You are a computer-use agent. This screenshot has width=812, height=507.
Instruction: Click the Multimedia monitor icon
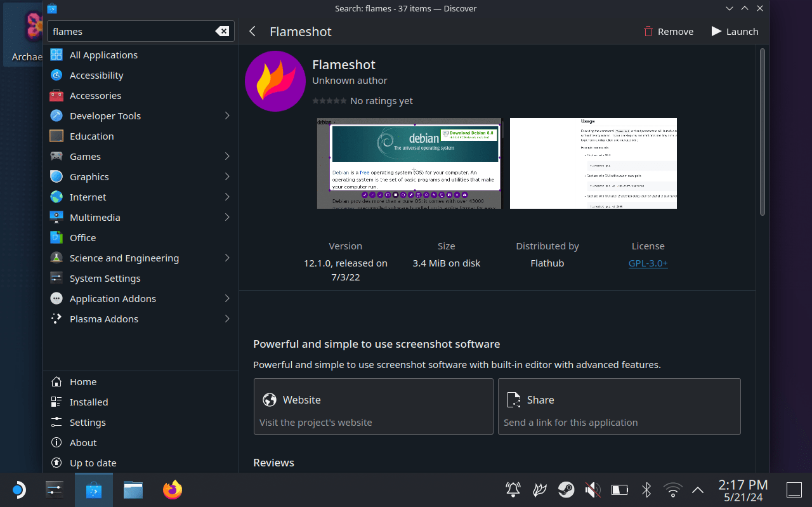[56, 217]
